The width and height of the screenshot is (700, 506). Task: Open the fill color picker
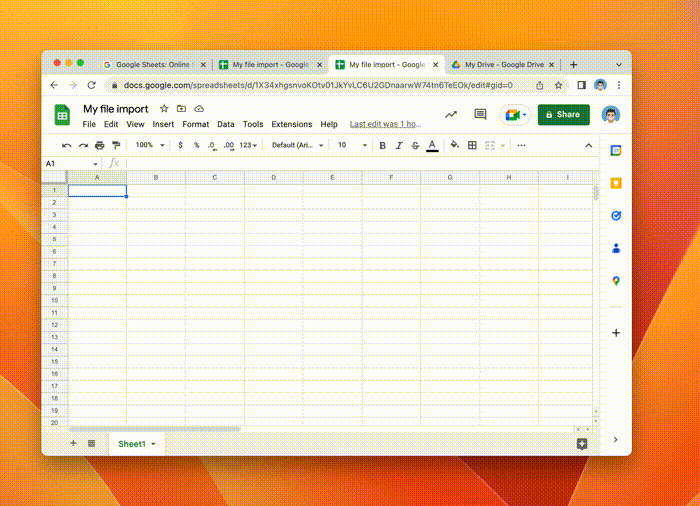pos(454,145)
